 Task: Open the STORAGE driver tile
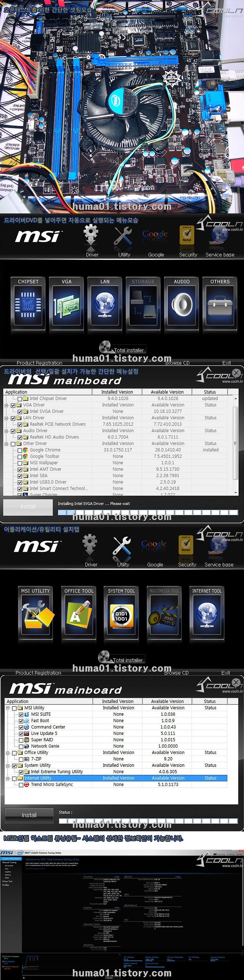[x=143, y=303]
